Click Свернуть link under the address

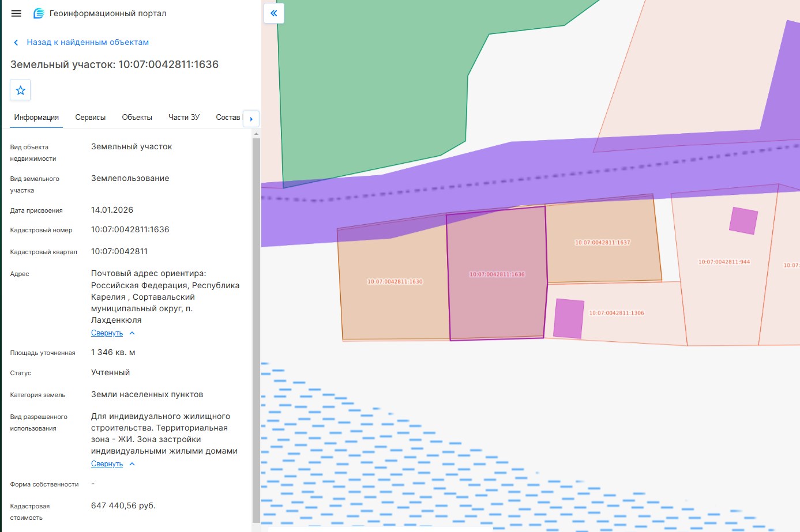[x=107, y=333]
